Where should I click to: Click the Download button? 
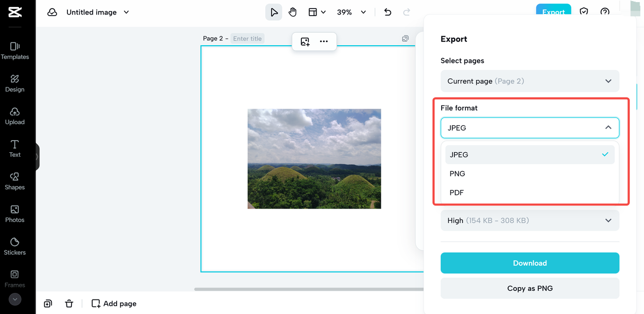point(530,263)
